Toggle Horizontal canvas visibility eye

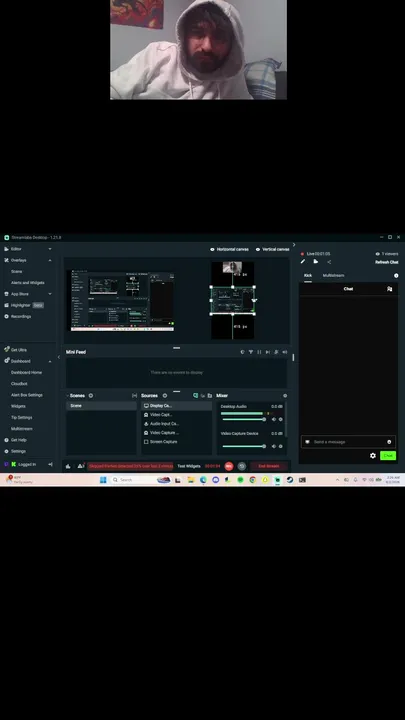tap(212, 249)
